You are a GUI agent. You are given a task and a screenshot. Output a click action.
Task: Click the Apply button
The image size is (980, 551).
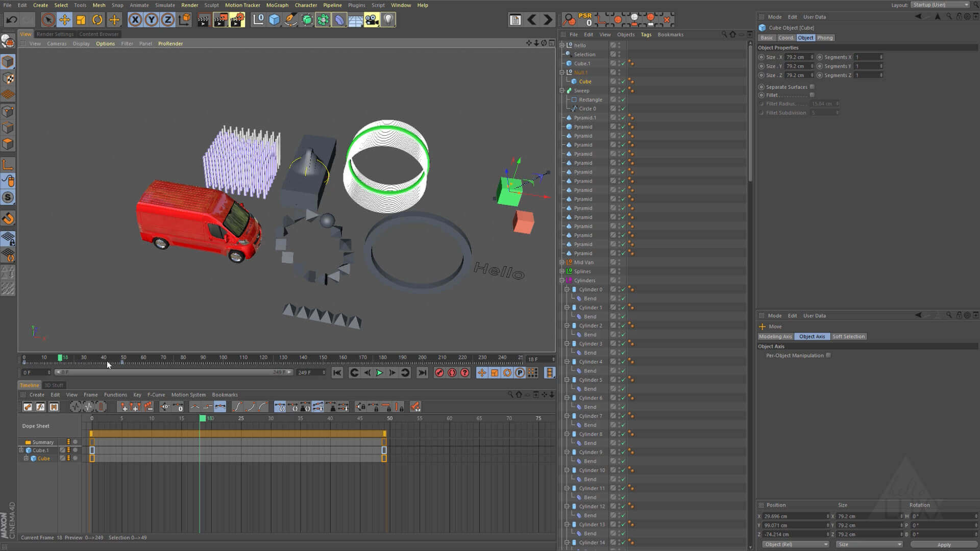[944, 544]
